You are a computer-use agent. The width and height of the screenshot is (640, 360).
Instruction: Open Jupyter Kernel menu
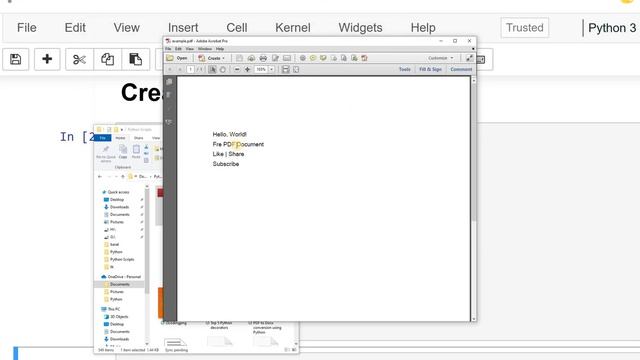[293, 28]
